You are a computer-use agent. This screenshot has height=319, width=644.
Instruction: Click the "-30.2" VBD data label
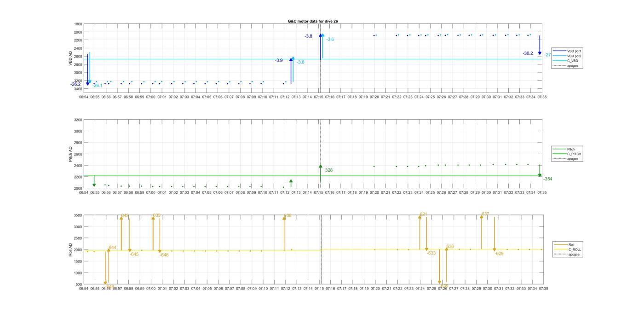(x=528, y=53)
